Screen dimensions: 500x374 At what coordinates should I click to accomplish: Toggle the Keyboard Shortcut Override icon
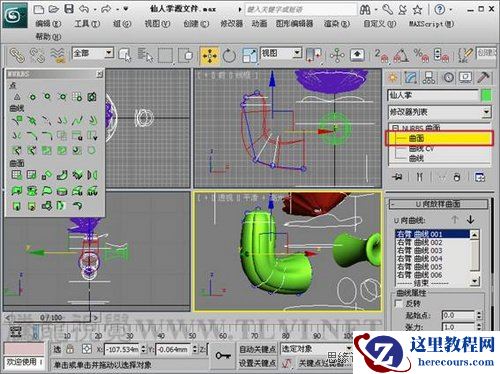pos(357,55)
